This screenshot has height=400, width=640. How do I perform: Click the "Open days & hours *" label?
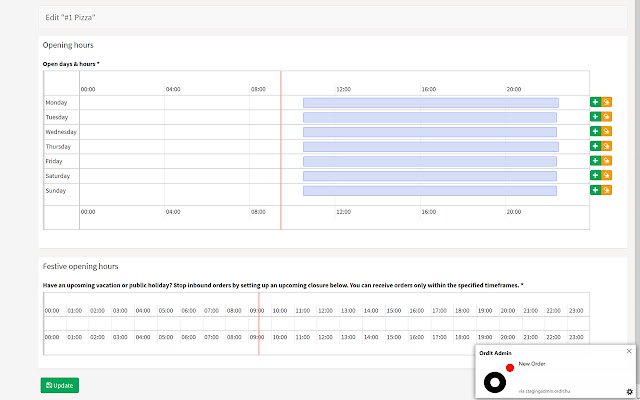(x=71, y=64)
